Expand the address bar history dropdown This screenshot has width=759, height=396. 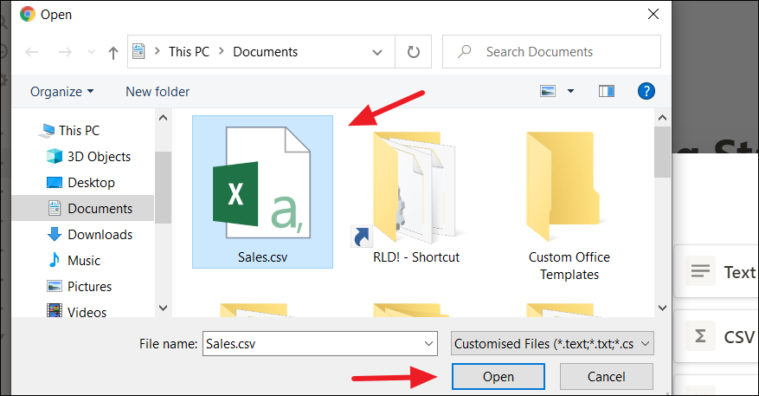(x=377, y=52)
